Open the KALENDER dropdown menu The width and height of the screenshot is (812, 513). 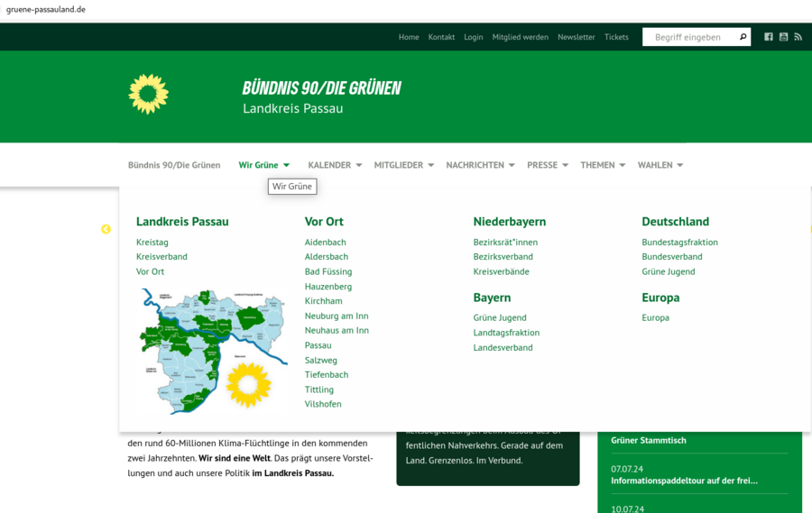tap(335, 165)
